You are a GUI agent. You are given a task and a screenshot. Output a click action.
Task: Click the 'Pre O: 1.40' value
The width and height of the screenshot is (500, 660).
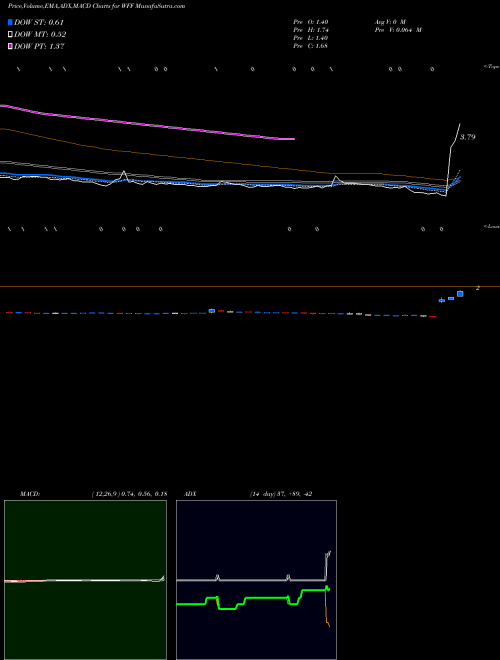311,22
